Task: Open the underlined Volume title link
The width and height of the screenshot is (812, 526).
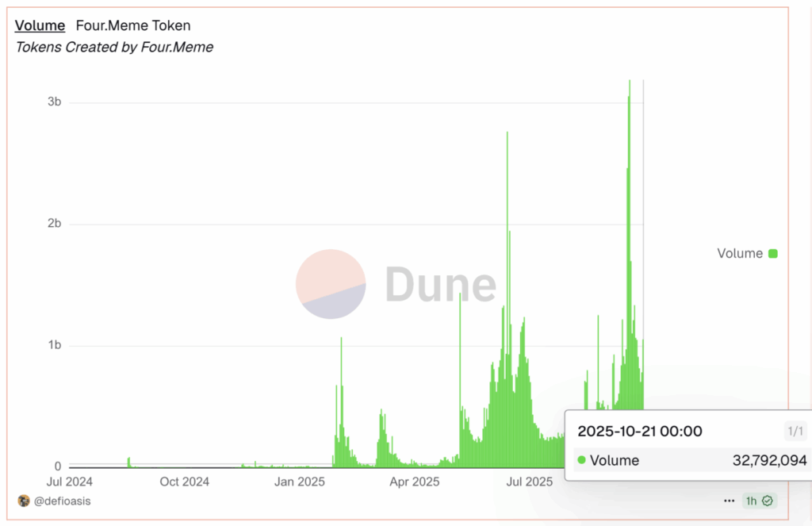Action: [40, 25]
